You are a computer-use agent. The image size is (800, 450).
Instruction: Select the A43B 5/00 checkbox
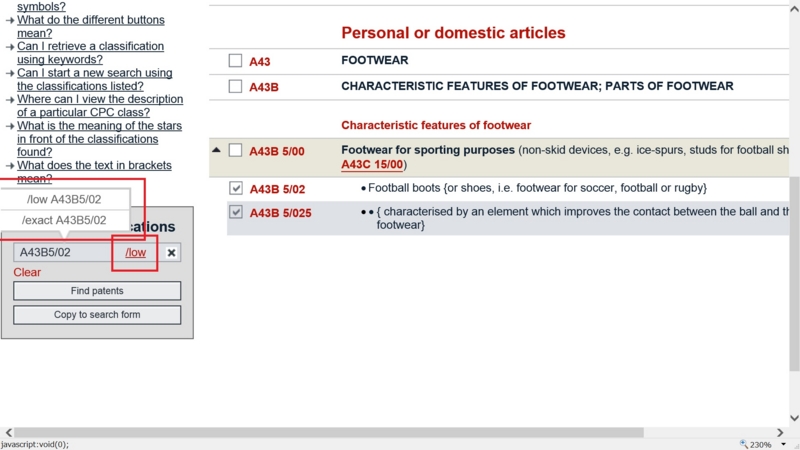coord(235,151)
